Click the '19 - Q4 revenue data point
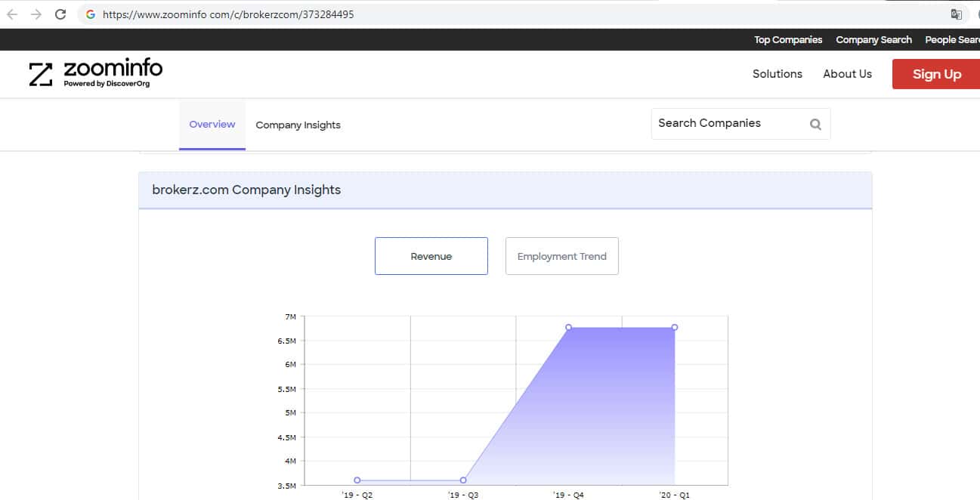The image size is (980, 500). coord(568,328)
